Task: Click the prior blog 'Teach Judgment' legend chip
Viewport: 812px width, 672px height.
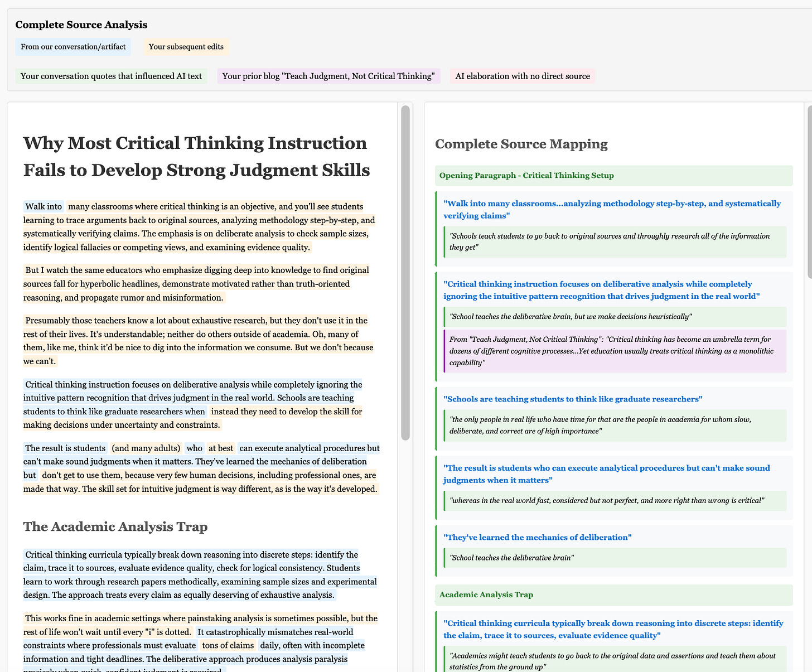Action: (x=328, y=76)
